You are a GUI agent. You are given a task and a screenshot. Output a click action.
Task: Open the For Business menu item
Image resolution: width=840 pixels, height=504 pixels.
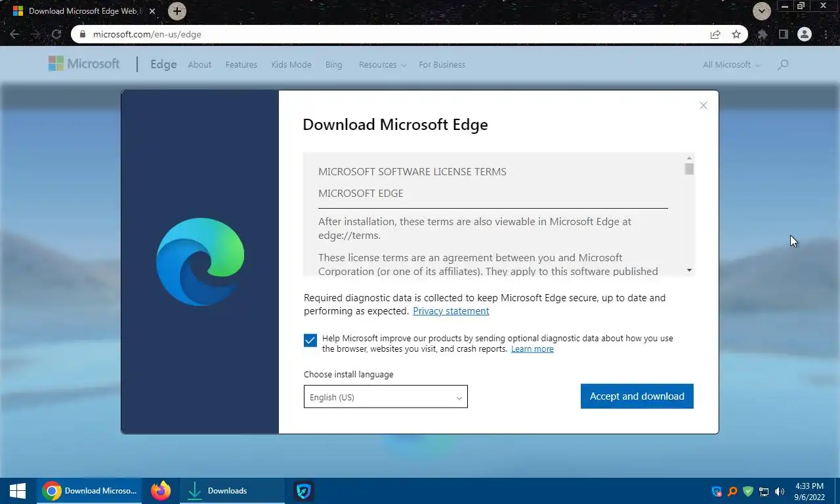[x=442, y=64]
